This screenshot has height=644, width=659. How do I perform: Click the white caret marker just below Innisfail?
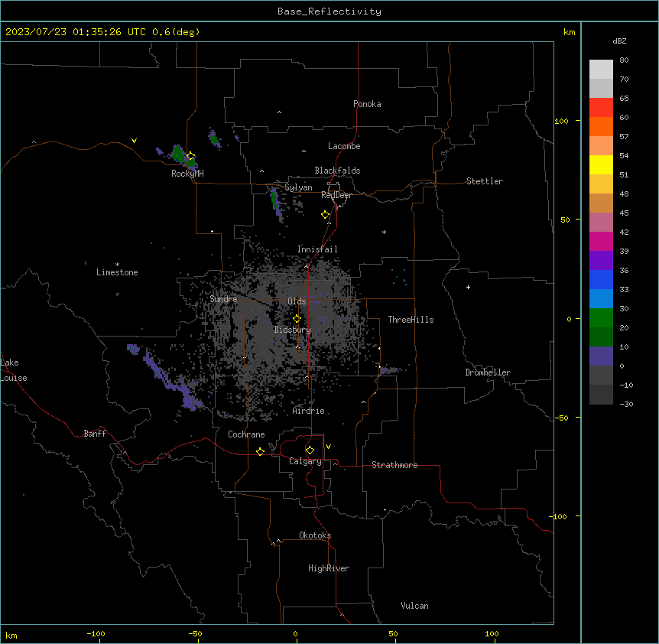click(307, 266)
